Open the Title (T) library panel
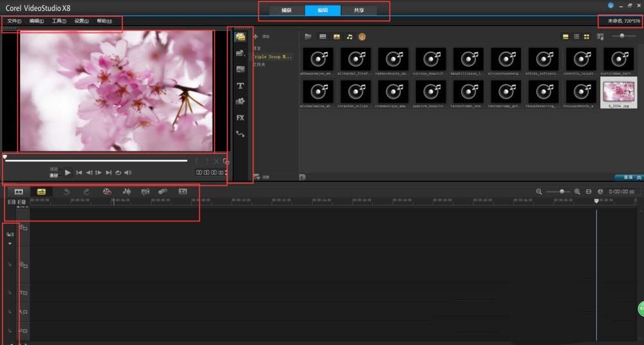Image resolution: width=644 pixels, height=345 pixels. point(240,85)
